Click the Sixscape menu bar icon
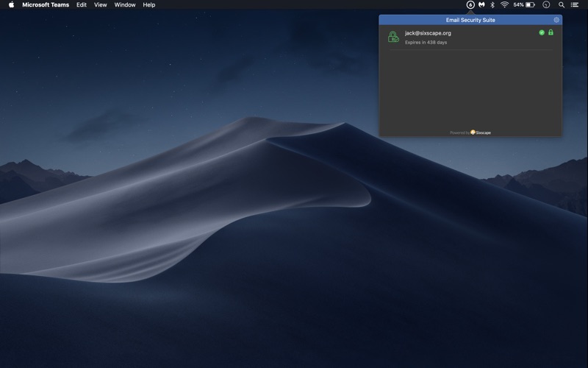Viewport: 588px width, 368px height. [x=470, y=5]
